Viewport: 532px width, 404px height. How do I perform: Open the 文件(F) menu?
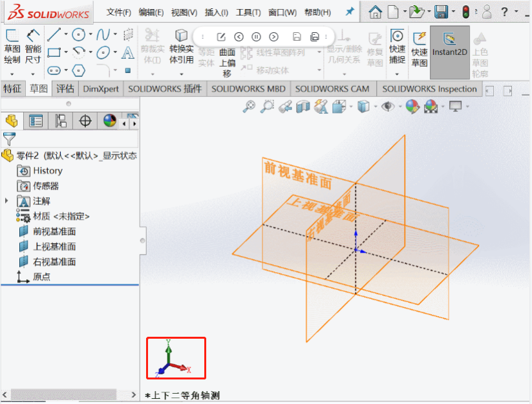119,12
